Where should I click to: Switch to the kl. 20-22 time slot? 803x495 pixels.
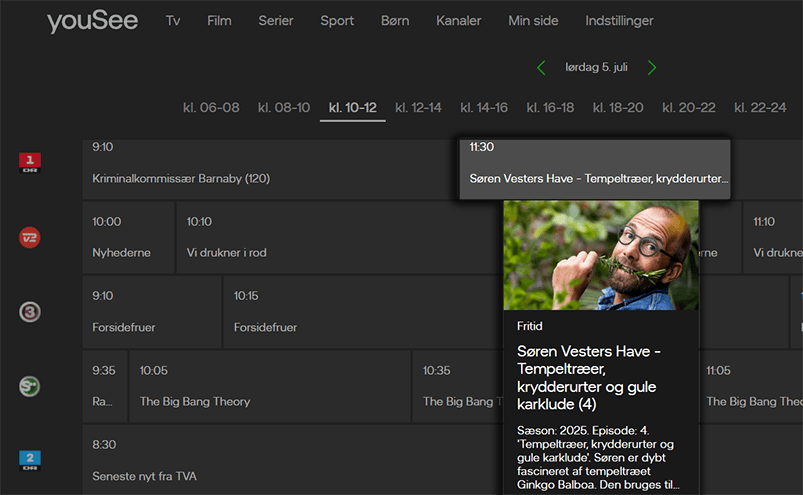689,108
